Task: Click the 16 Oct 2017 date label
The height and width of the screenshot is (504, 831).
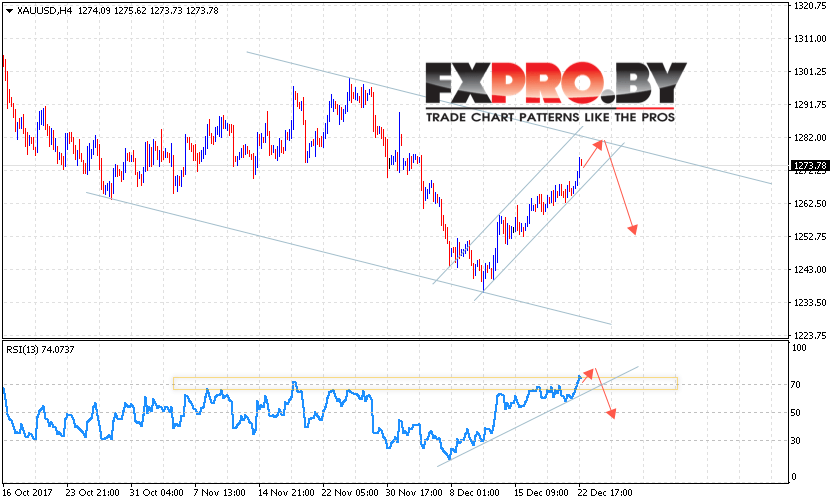Action: tap(28, 493)
